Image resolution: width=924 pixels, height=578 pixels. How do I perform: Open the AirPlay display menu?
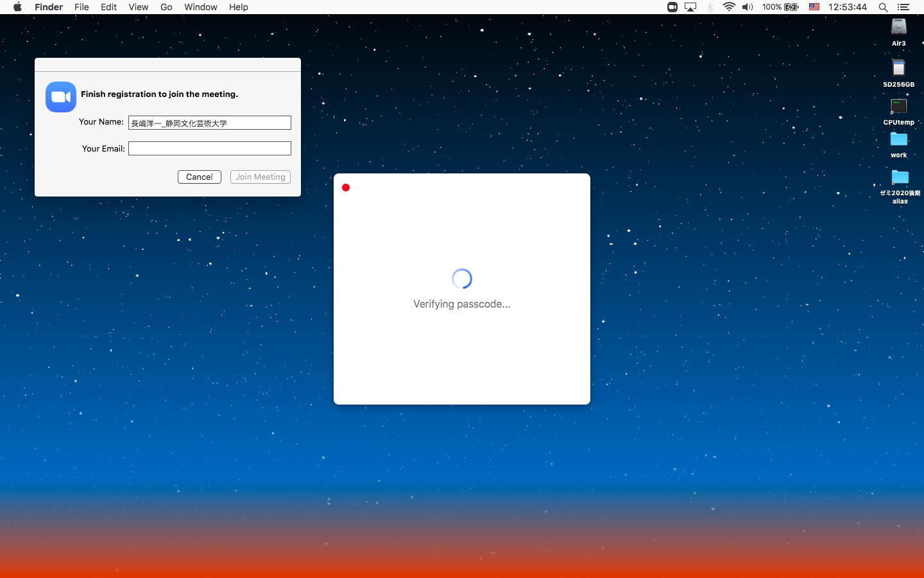(690, 7)
